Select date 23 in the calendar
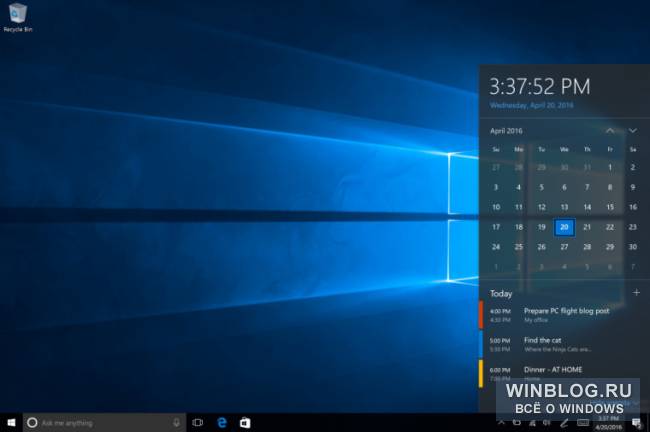The image size is (650, 432). [633, 227]
